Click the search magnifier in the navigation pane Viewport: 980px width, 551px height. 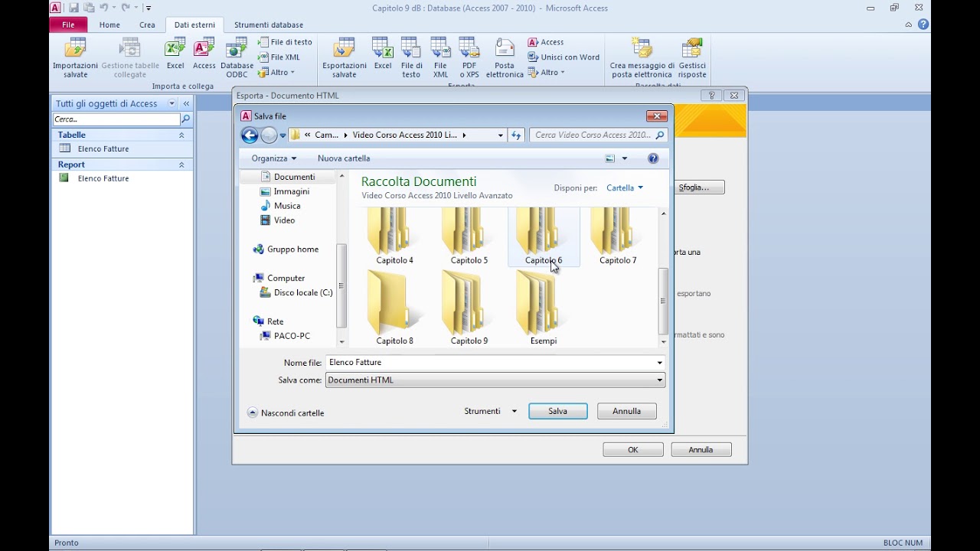click(185, 119)
